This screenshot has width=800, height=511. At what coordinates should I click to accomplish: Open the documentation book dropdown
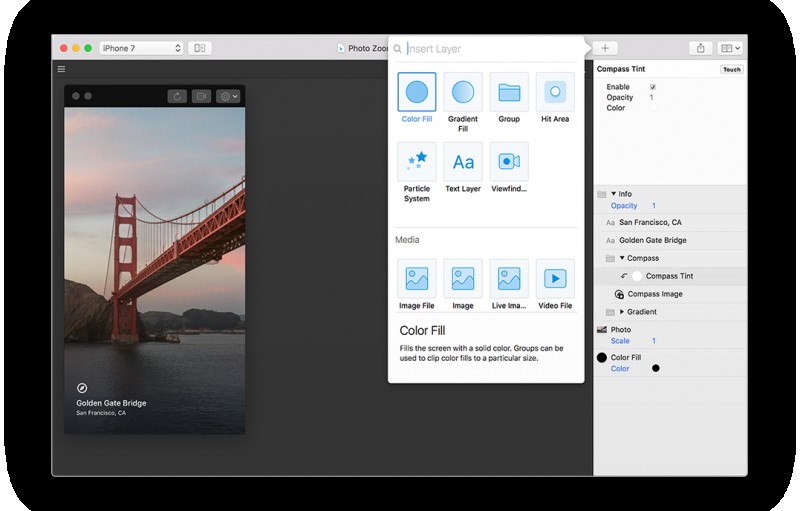pyautogui.click(x=730, y=48)
